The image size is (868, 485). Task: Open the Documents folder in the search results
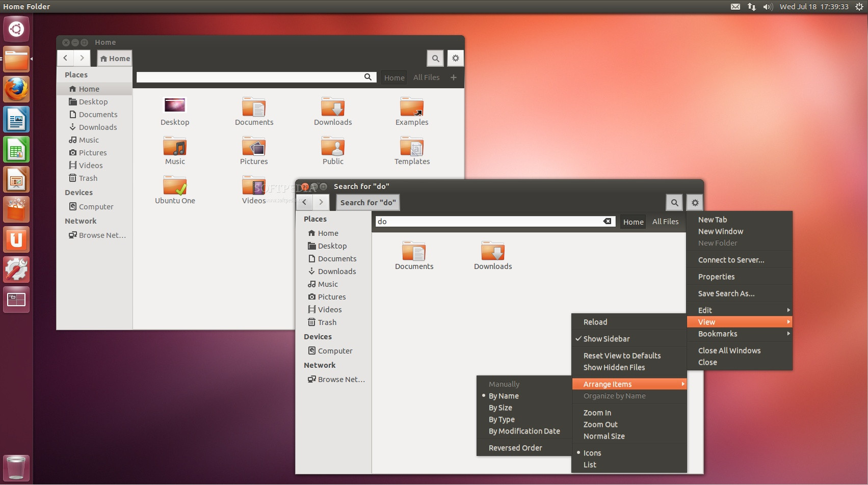pos(414,255)
